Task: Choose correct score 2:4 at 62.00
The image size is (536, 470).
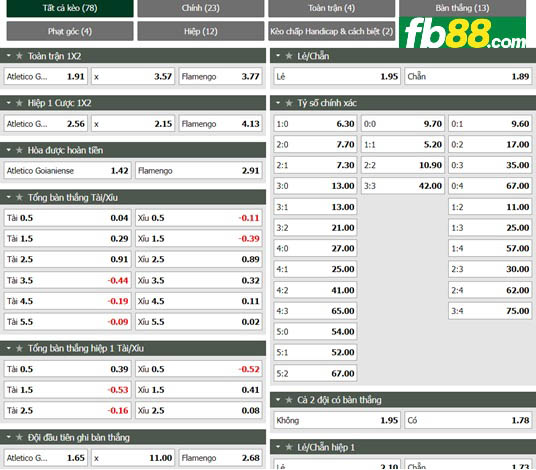Action: point(490,290)
